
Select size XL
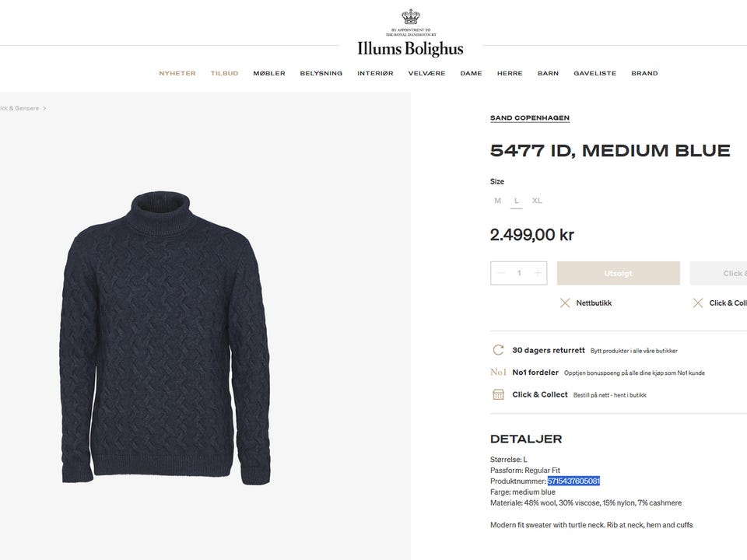pos(537,201)
